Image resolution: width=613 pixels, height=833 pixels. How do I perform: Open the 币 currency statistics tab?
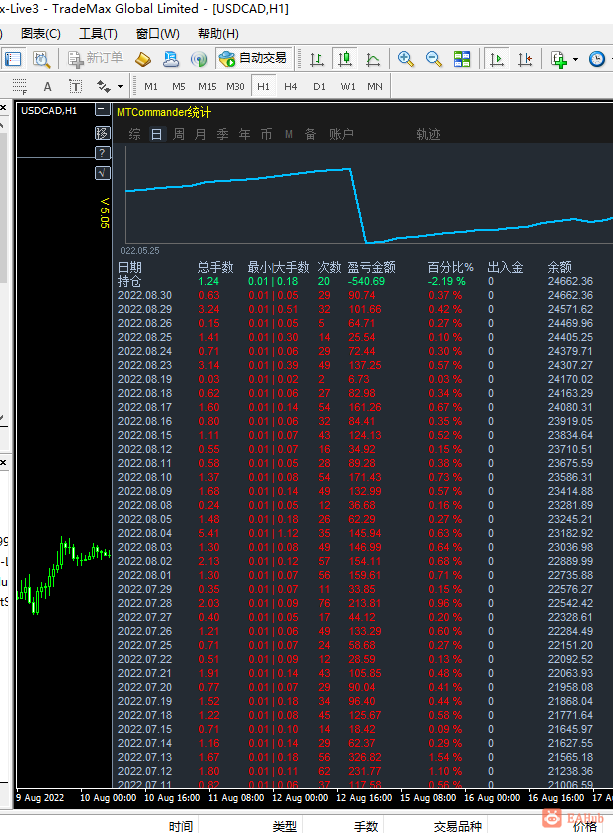[266, 134]
